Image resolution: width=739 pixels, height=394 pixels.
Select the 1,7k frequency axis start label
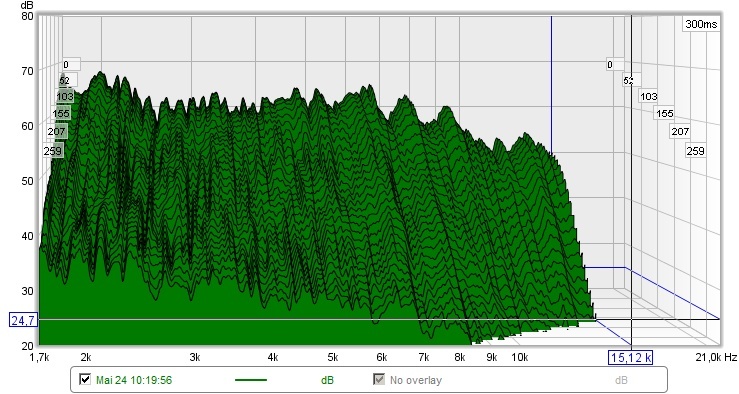[x=39, y=357]
